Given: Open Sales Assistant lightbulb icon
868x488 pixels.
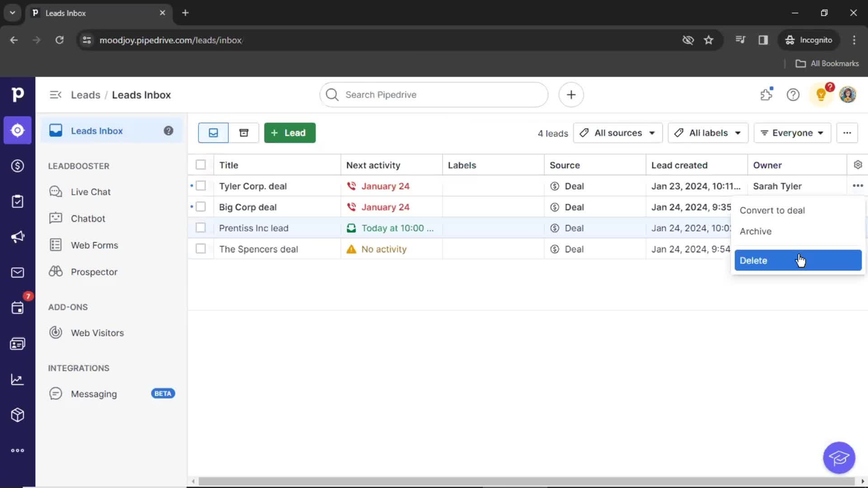Looking at the screenshot, I should [821, 95].
